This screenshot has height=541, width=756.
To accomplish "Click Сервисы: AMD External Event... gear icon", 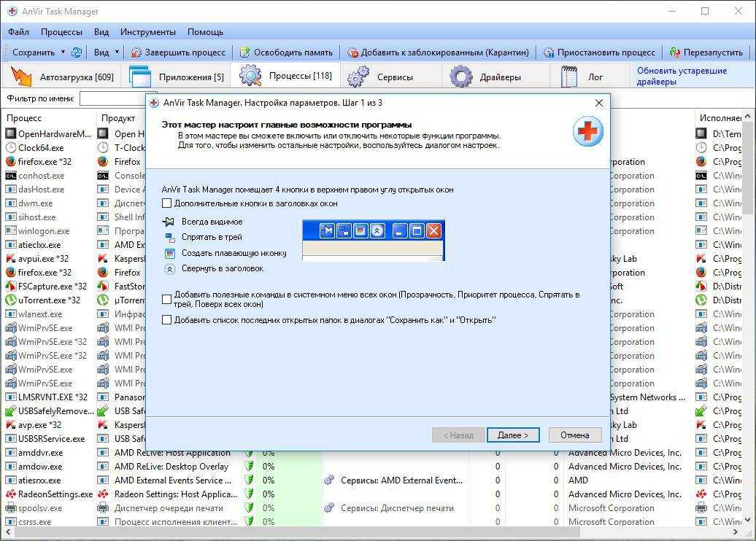I will tap(329, 480).
